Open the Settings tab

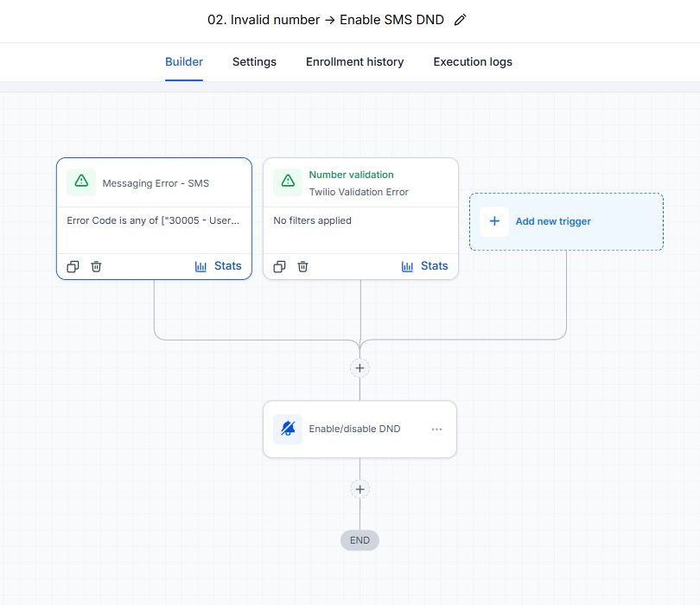click(254, 61)
